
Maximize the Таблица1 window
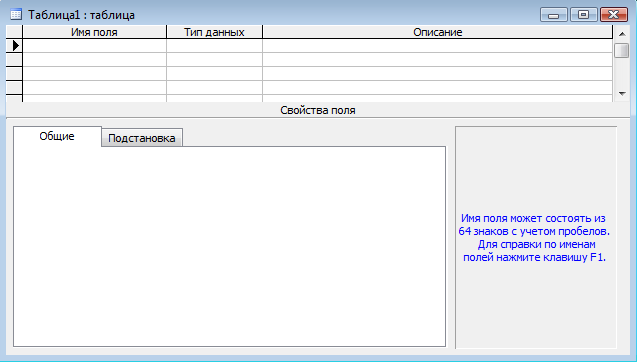[x=583, y=15]
